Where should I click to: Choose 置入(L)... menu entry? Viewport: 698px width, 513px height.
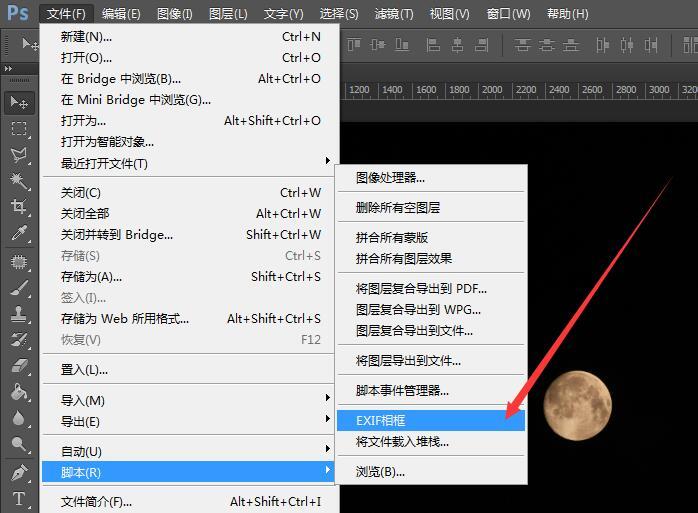coord(188,369)
